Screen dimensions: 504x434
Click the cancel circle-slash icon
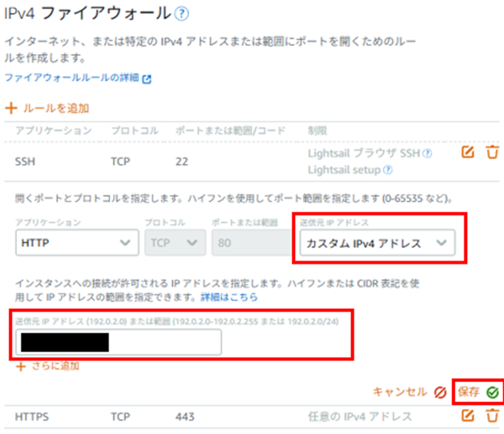tap(439, 391)
